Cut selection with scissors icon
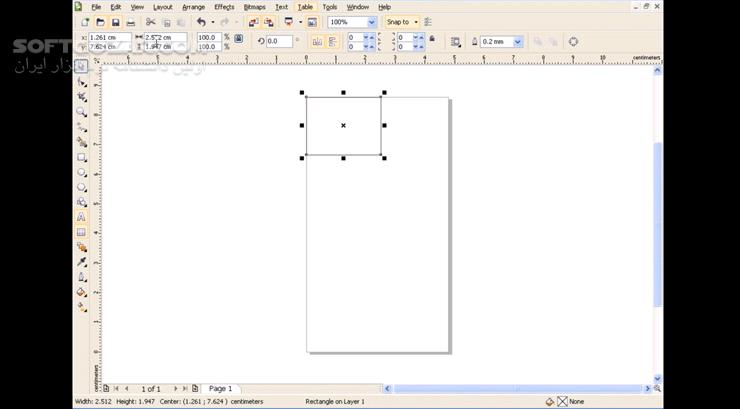The width and height of the screenshot is (740, 409). click(151, 22)
